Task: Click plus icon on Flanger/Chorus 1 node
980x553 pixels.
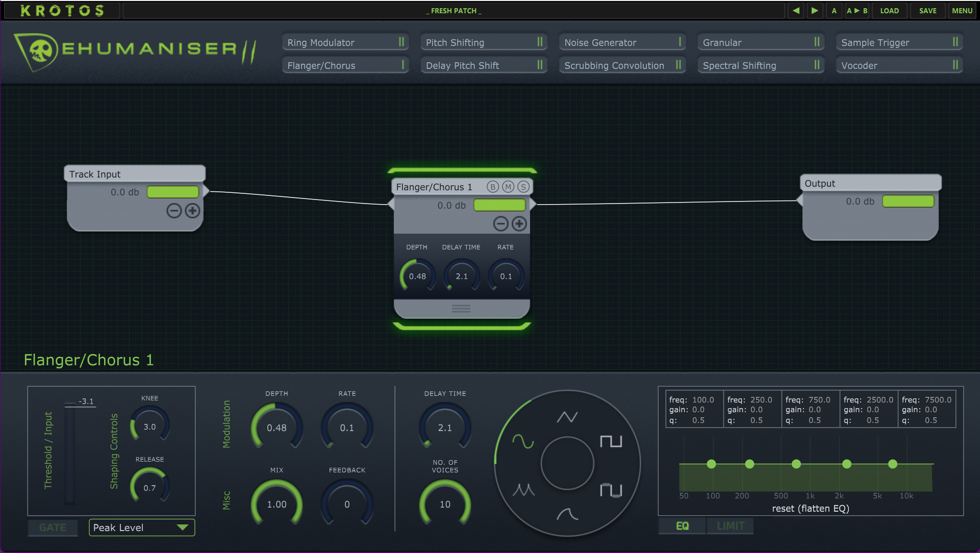Action: tap(519, 223)
